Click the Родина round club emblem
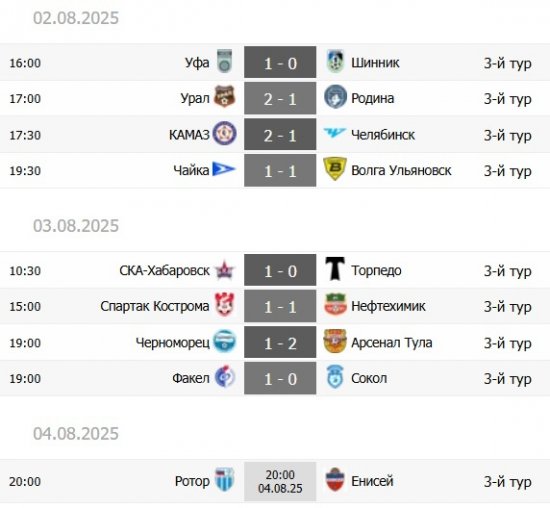This screenshot has width=550, height=508. click(335, 96)
